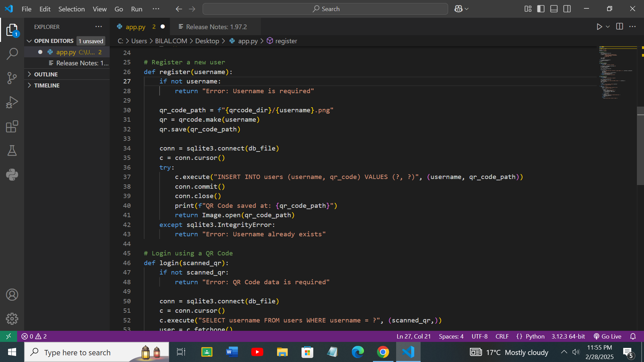Open the Testing flask view
Screen dimensions: 644x362
(x=12, y=151)
